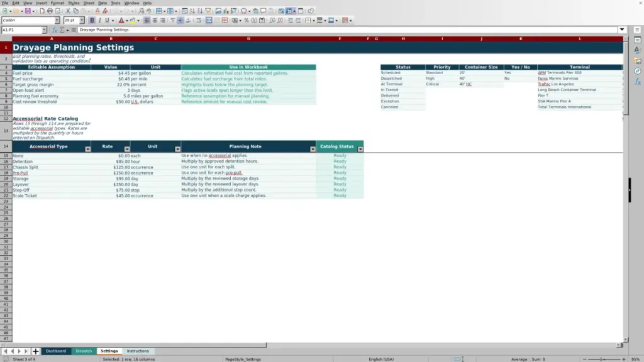Click the zoom in plus button
Image resolution: width=644 pixels, height=362 pixels.
tap(624, 359)
